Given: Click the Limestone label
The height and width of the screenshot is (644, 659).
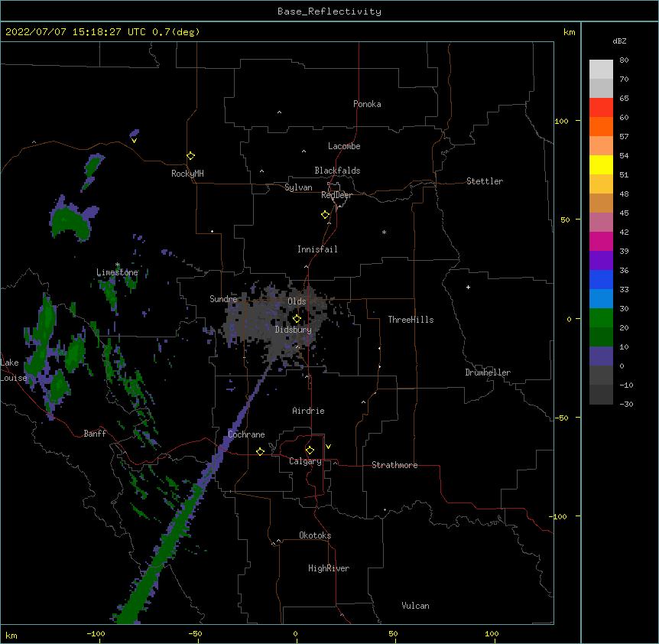Looking at the screenshot, I should click(x=117, y=272).
